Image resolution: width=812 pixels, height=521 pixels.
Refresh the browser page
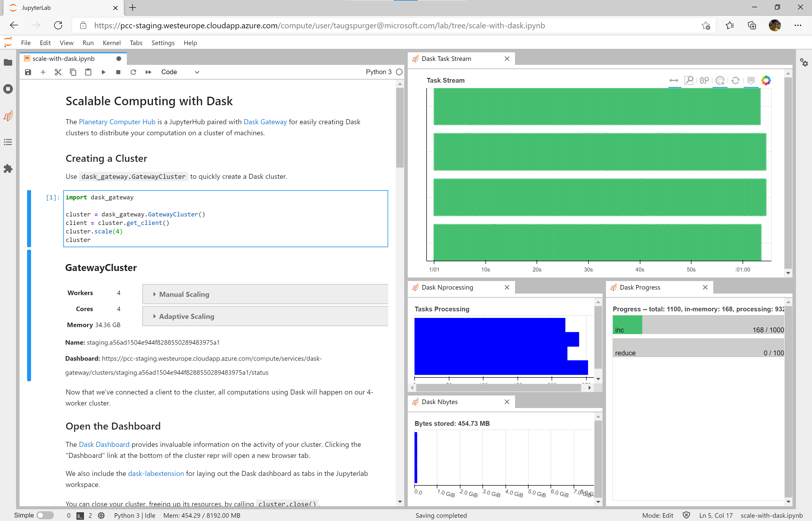pyautogui.click(x=58, y=26)
